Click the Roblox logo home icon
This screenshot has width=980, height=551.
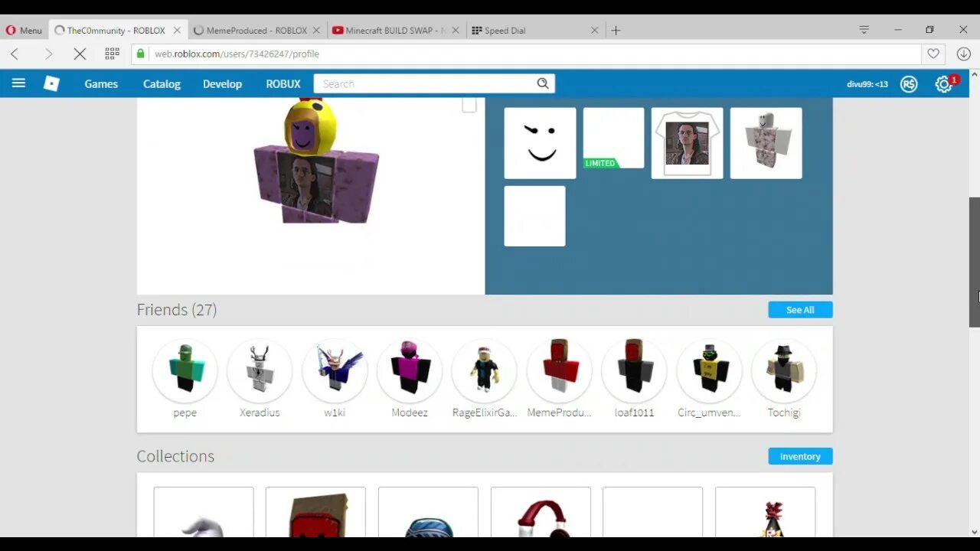tap(51, 84)
